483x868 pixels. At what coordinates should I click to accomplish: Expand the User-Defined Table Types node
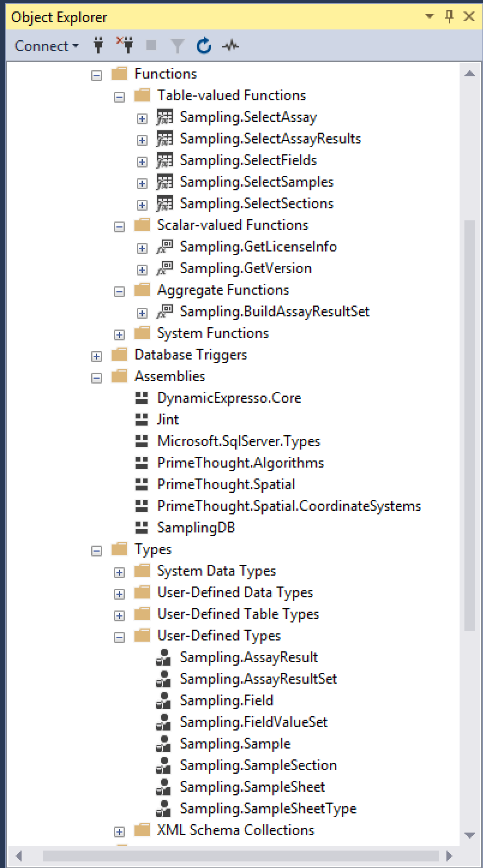(x=119, y=615)
